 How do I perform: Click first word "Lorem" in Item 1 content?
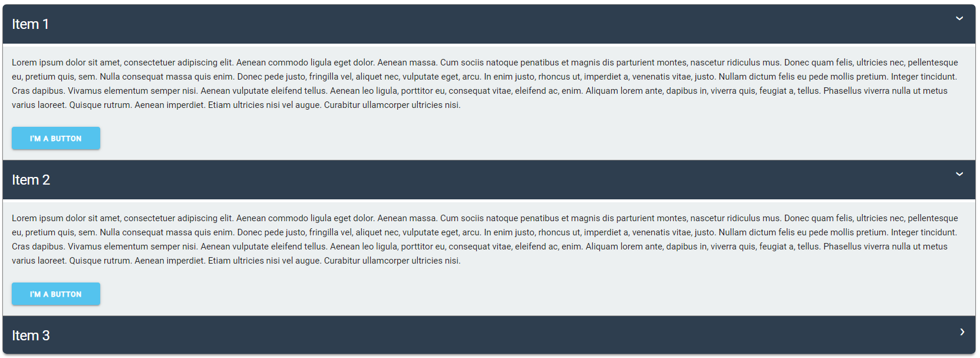(x=24, y=63)
